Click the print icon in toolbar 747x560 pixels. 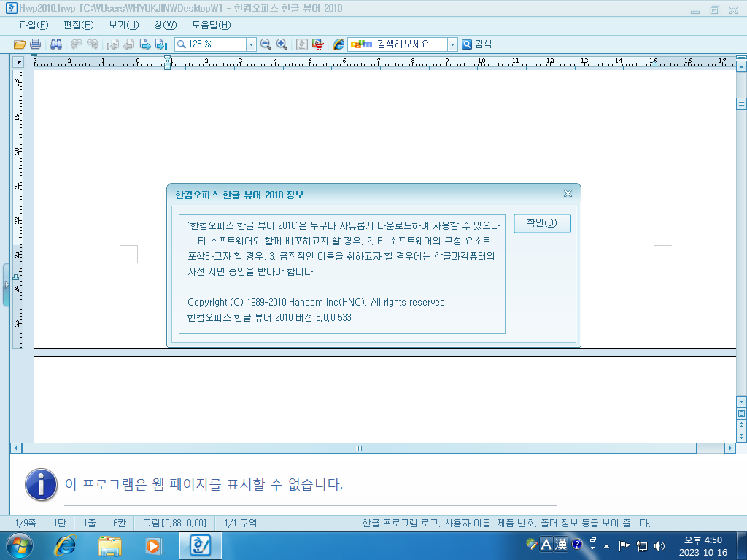(35, 44)
